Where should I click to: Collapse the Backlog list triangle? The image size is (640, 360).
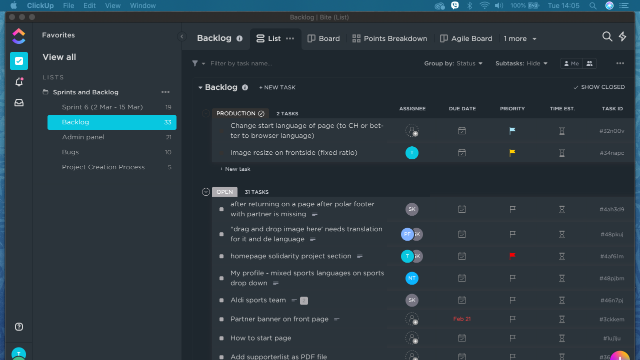click(x=200, y=87)
